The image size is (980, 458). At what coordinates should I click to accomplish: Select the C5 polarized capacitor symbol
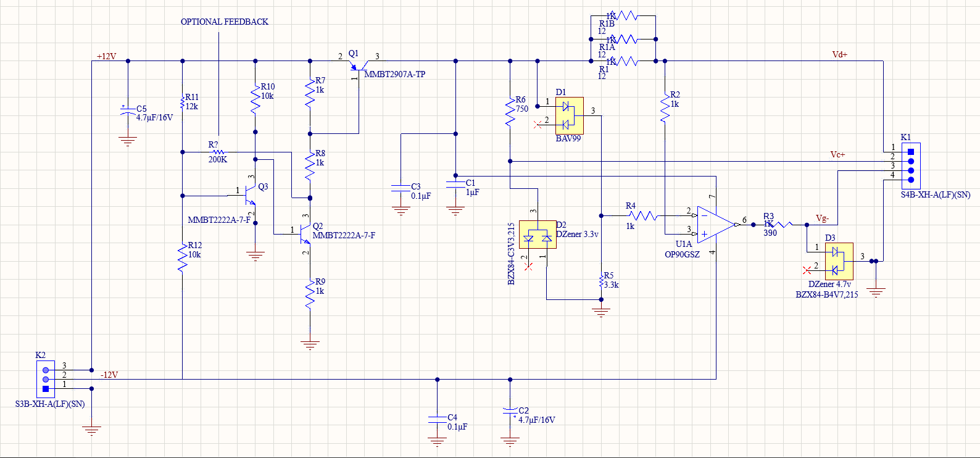click(x=128, y=110)
